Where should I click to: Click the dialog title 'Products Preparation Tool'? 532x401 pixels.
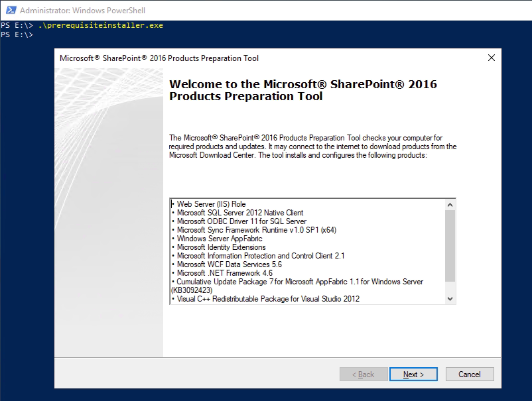(x=159, y=58)
